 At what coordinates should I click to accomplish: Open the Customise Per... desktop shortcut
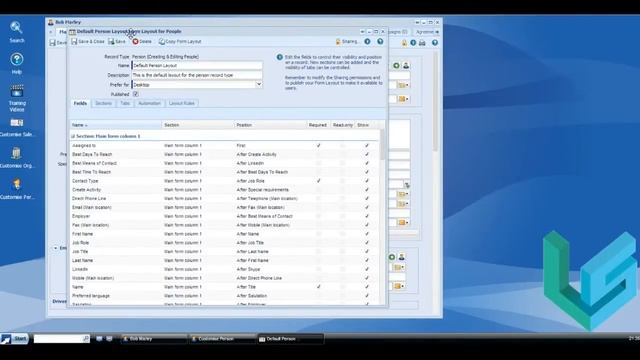tap(17, 189)
